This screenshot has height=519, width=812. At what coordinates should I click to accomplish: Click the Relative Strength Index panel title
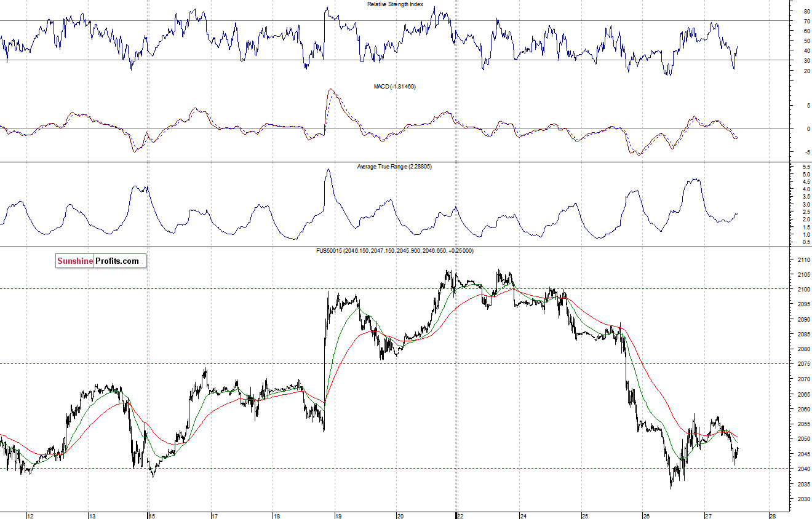click(x=395, y=4)
